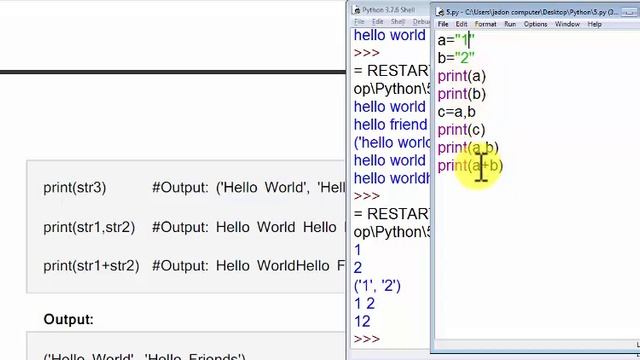The image size is (640, 360).
Task: Click the Python Shell window title icon
Action: [357, 10]
